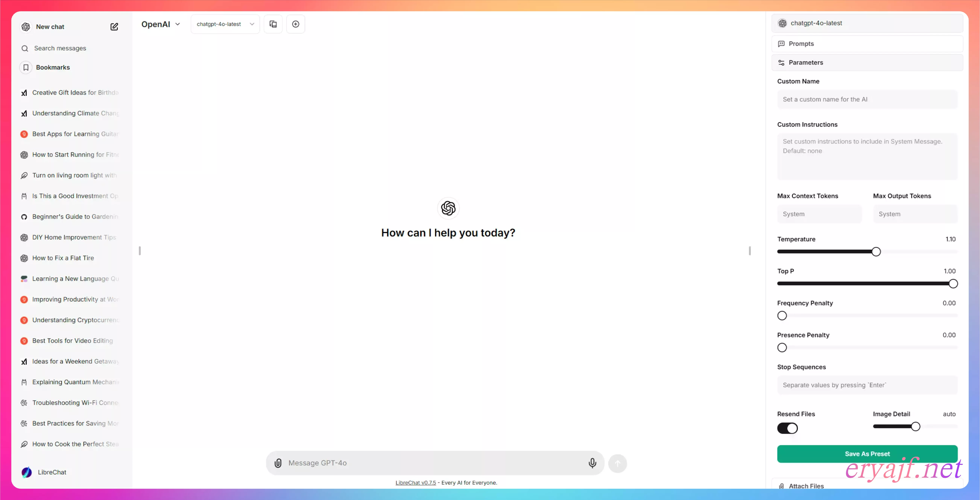The image size is (980, 500).
Task: Open the Bookmarks icon button
Action: click(x=26, y=67)
